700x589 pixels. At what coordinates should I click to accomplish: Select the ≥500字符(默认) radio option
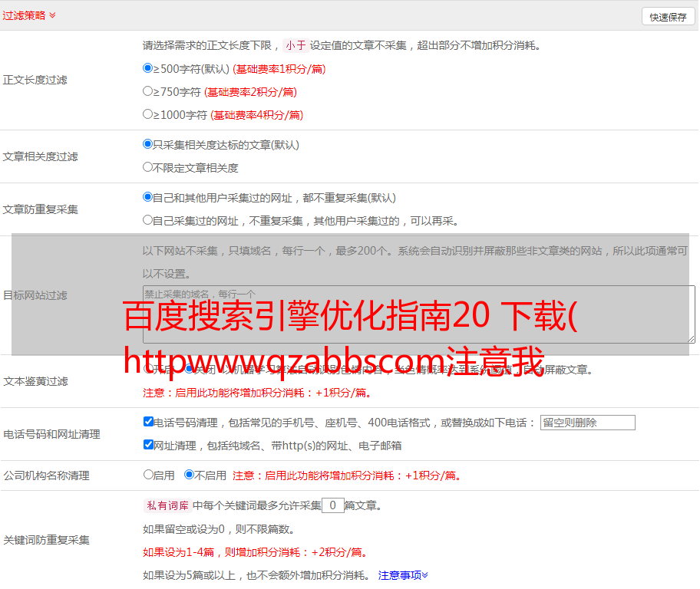pos(148,68)
